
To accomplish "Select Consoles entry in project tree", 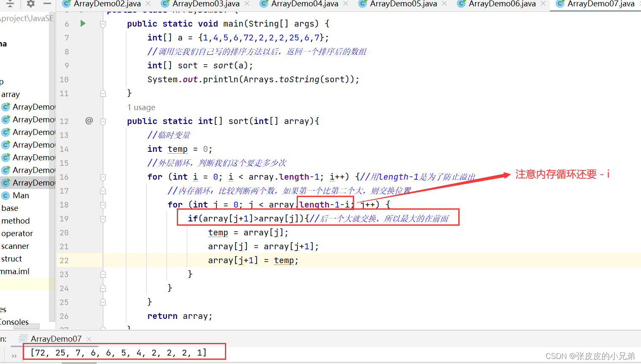I will point(14,322).
